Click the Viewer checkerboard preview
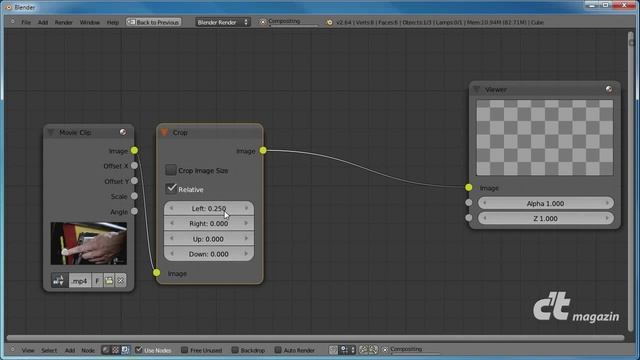This screenshot has height=360, width=640. (x=544, y=138)
